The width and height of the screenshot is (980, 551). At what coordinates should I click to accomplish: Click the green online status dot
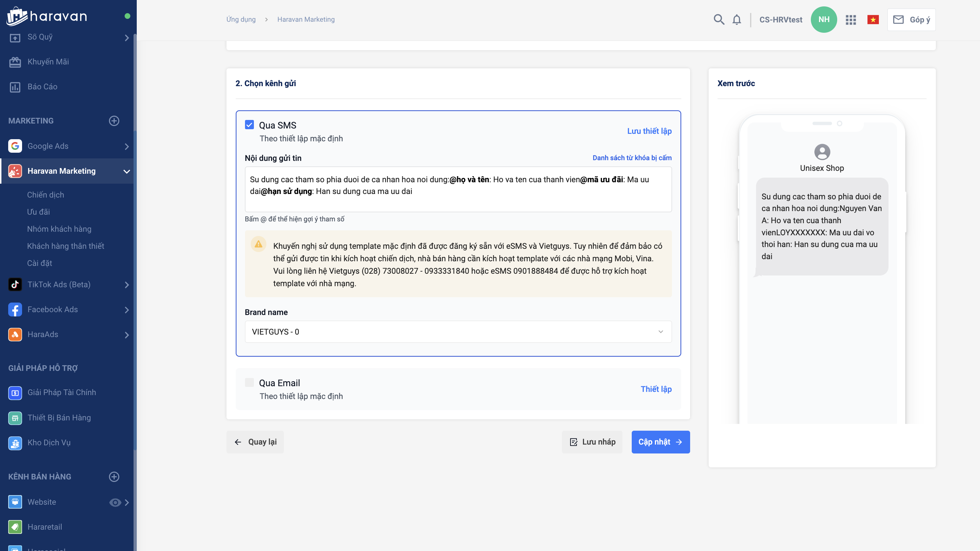tap(127, 16)
